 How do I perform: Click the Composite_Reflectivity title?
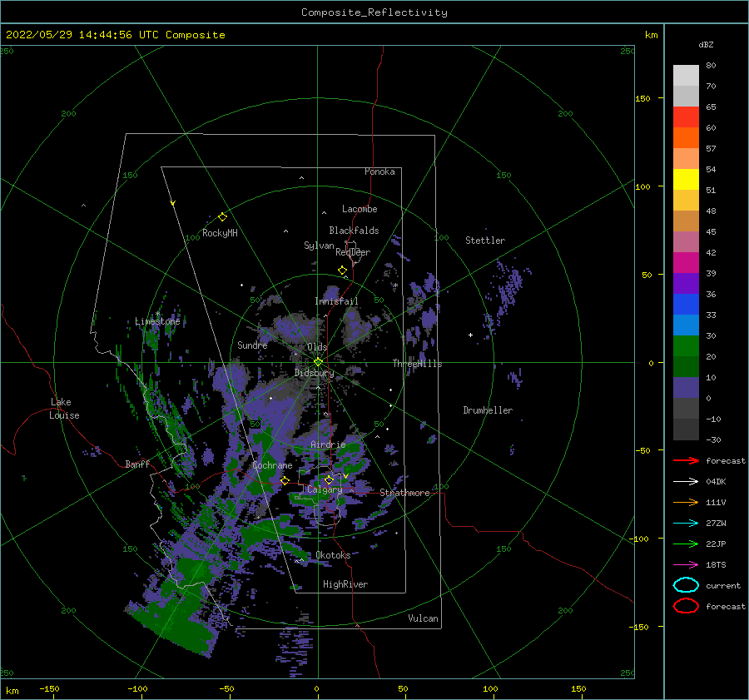(374, 12)
